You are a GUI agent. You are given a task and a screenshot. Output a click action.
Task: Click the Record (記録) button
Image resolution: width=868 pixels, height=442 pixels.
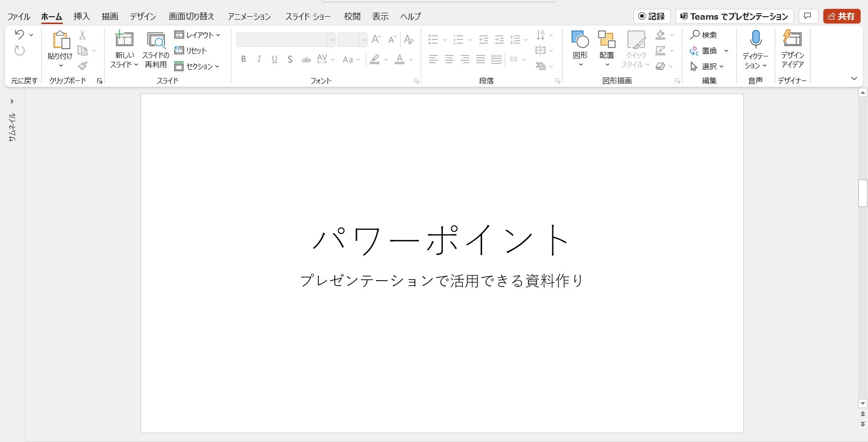651,16
